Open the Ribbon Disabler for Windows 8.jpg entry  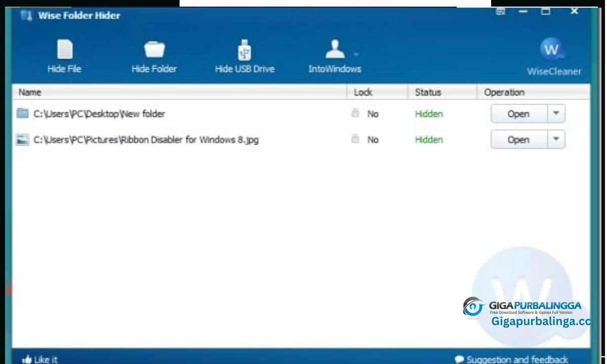pyautogui.click(x=519, y=140)
